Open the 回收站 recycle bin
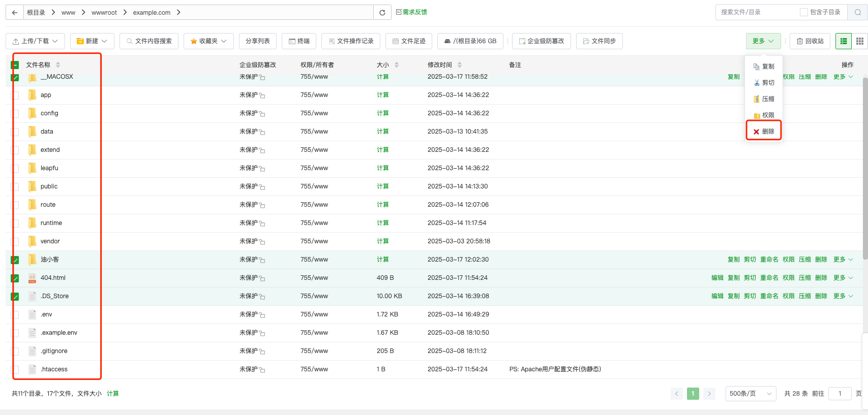The image size is (868, 415). click(810, 41)
